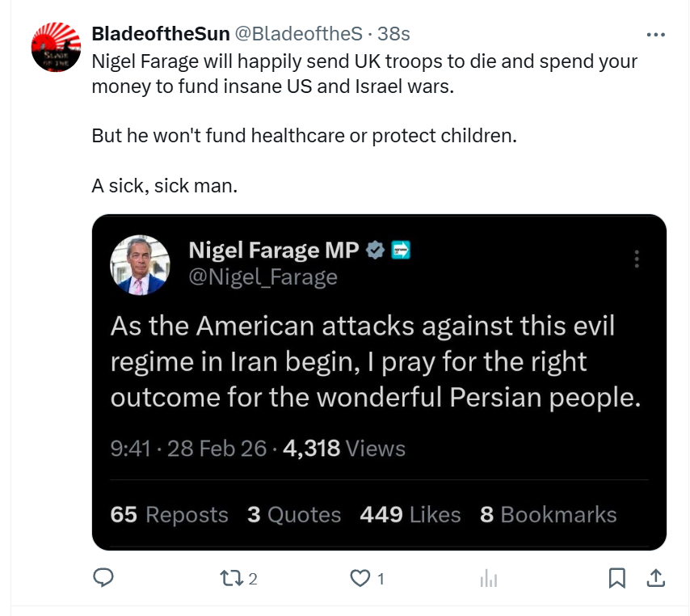The height and width of the screenshot is (616, 690).
Task: Open the @BladeoftheS handle link
Action: coord(298,34)
